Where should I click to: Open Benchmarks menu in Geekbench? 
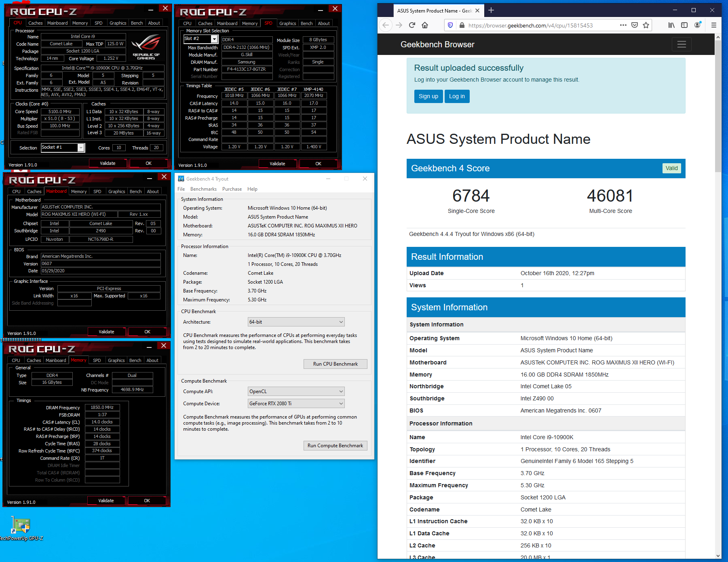(203, 189)
